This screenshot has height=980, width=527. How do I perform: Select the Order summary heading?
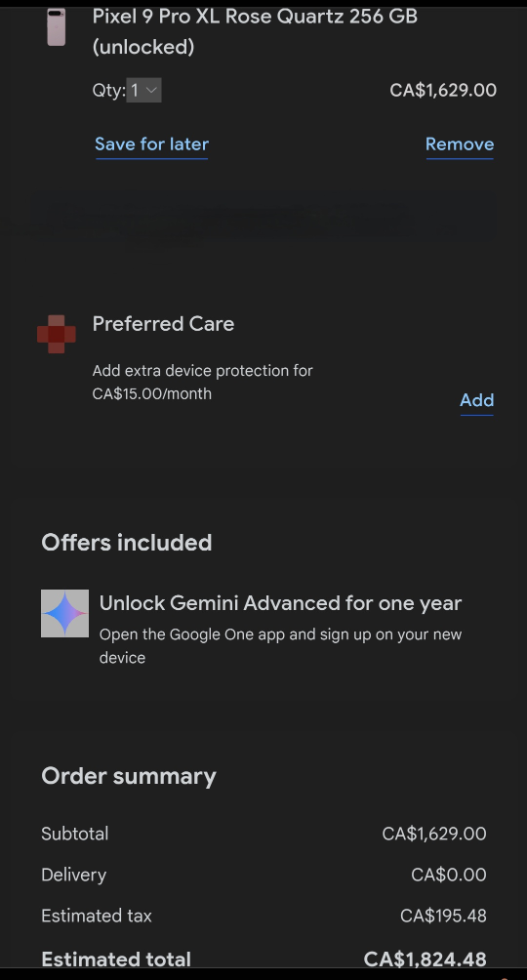click(x=129, y=776)
